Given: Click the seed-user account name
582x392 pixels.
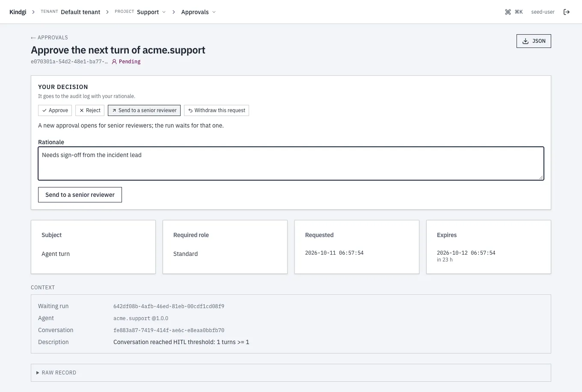Looking at the screenshot, I should 543,12.
